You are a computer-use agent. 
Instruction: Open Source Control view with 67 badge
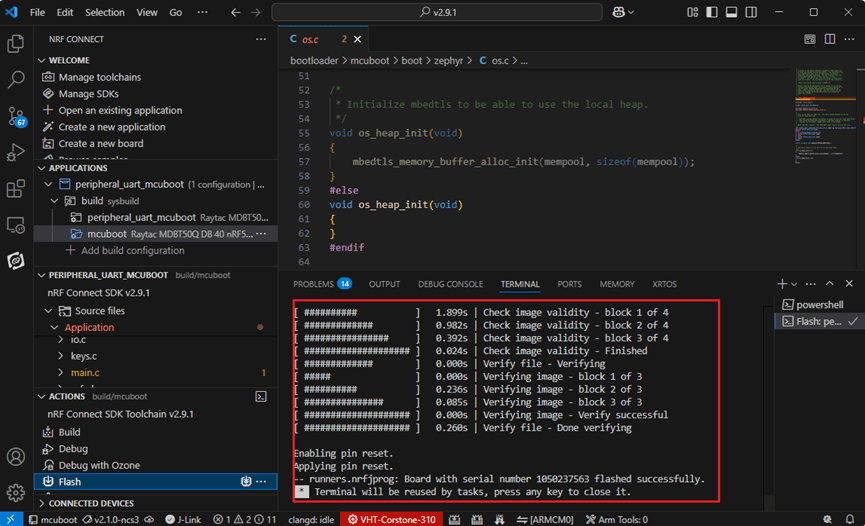point(16,116)
